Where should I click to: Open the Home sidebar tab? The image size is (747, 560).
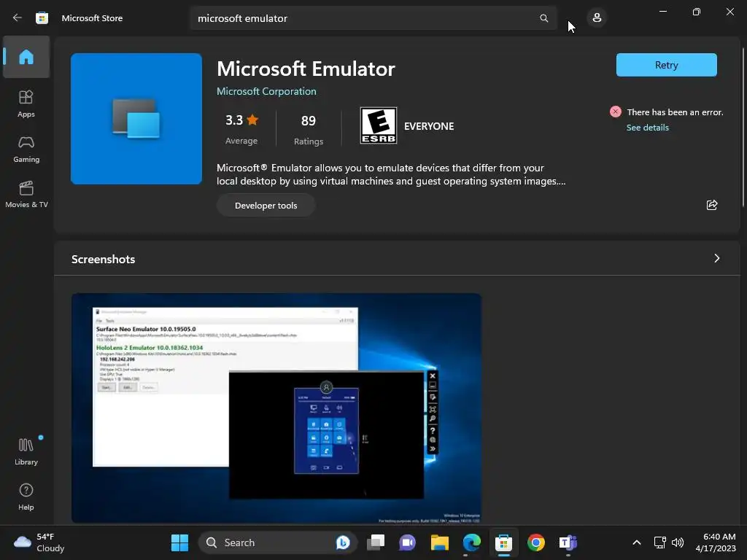[26, 57]
